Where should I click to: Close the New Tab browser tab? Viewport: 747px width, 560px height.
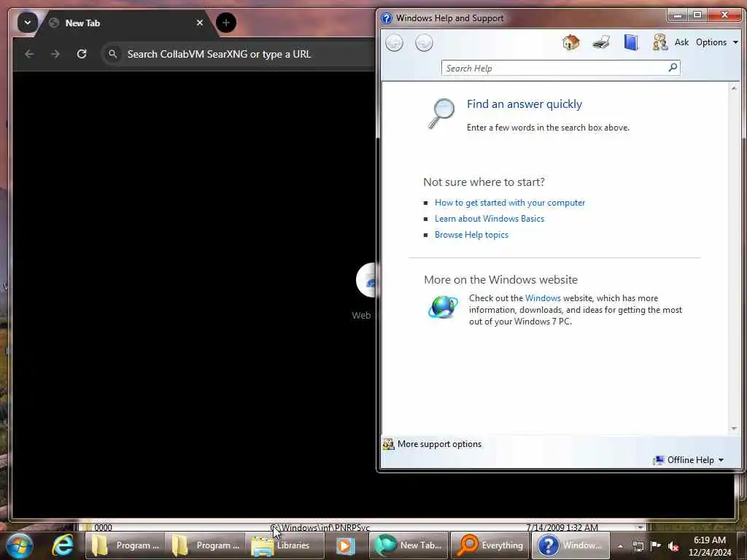coord(200,23)
